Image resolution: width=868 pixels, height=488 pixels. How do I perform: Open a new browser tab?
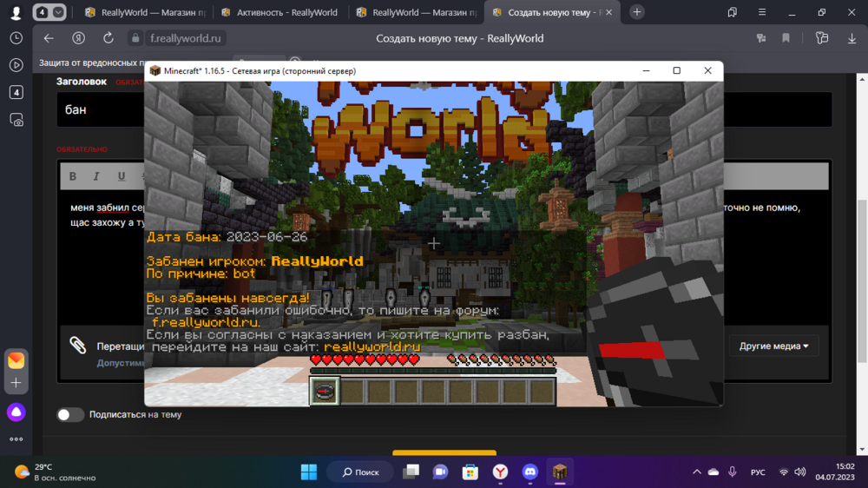[637, 12]
